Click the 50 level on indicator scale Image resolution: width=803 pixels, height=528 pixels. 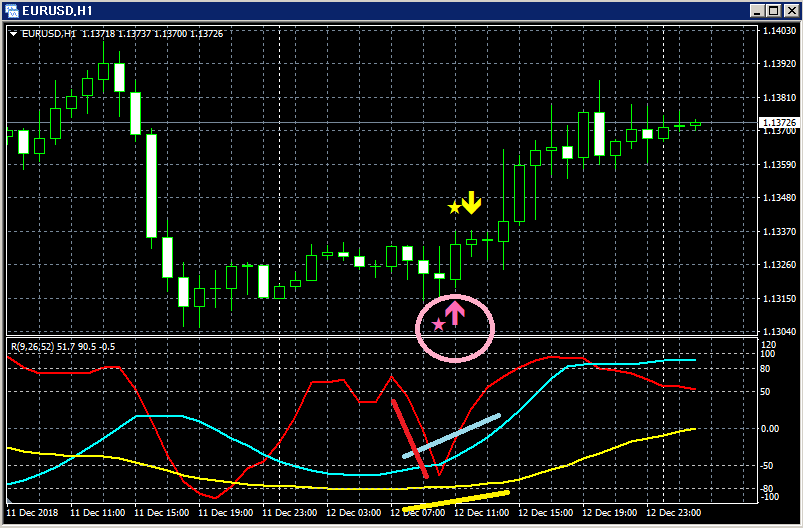pos(765,392)
